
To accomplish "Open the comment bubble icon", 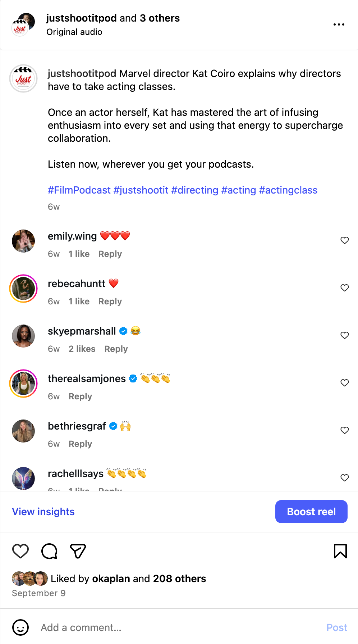I will coord(49,551).
